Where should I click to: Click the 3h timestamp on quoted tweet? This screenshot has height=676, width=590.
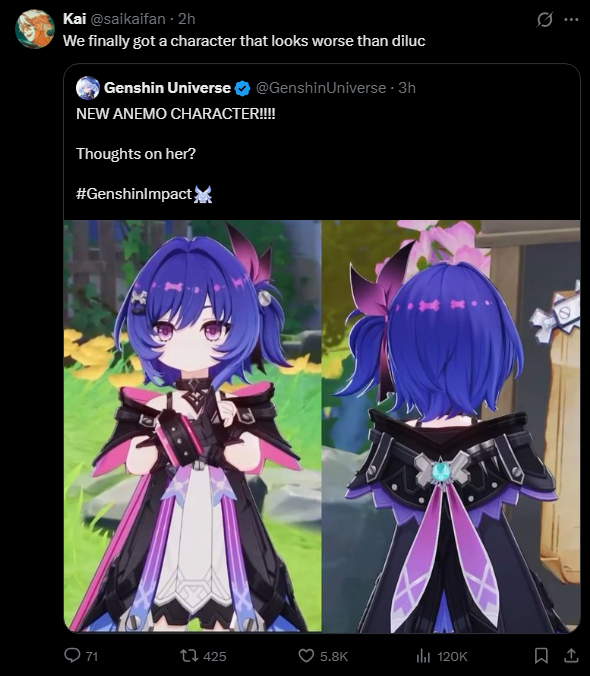point(407,88)
